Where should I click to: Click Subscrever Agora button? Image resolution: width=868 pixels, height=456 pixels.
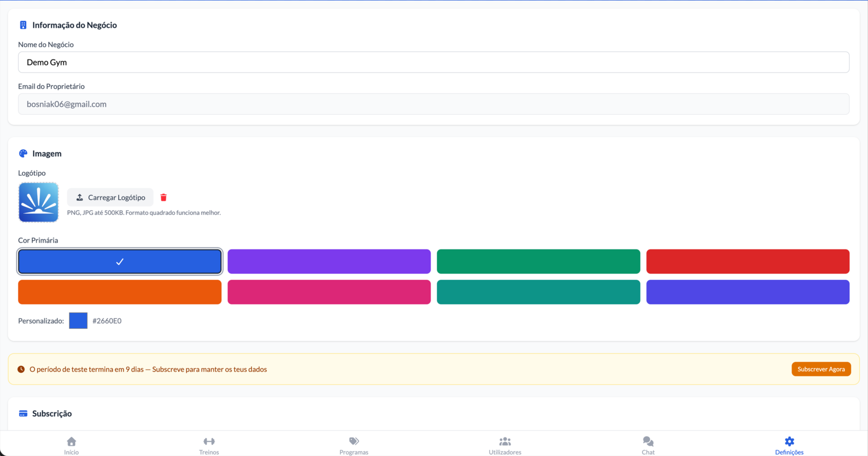[x=821, y=369]
